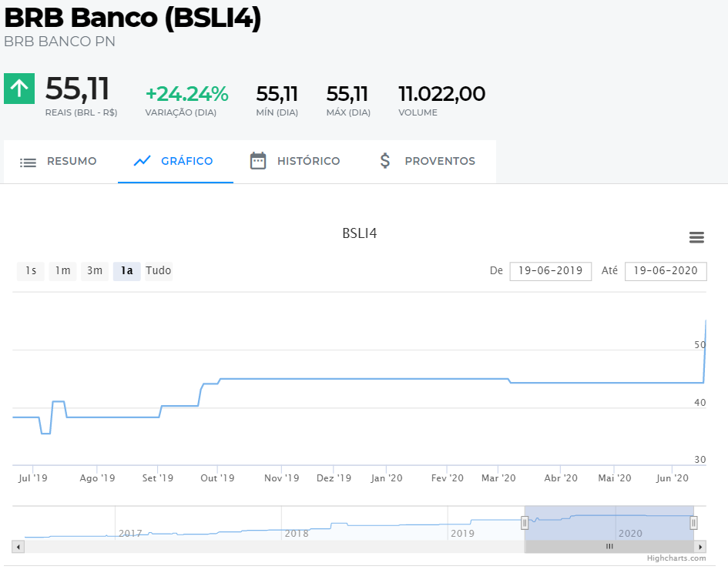
Task: Click the line-chart icon beside GRÁFICO
Action: 142,161
